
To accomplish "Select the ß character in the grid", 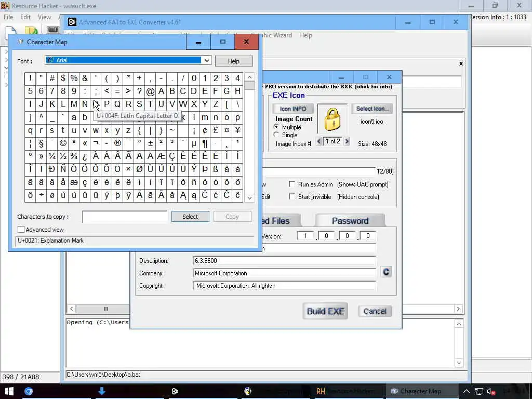I will [x=216, y=169].
